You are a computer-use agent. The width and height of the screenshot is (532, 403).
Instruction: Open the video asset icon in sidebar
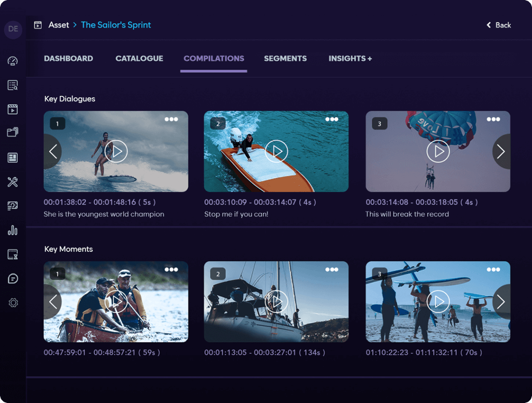click(x=13, y=109)
